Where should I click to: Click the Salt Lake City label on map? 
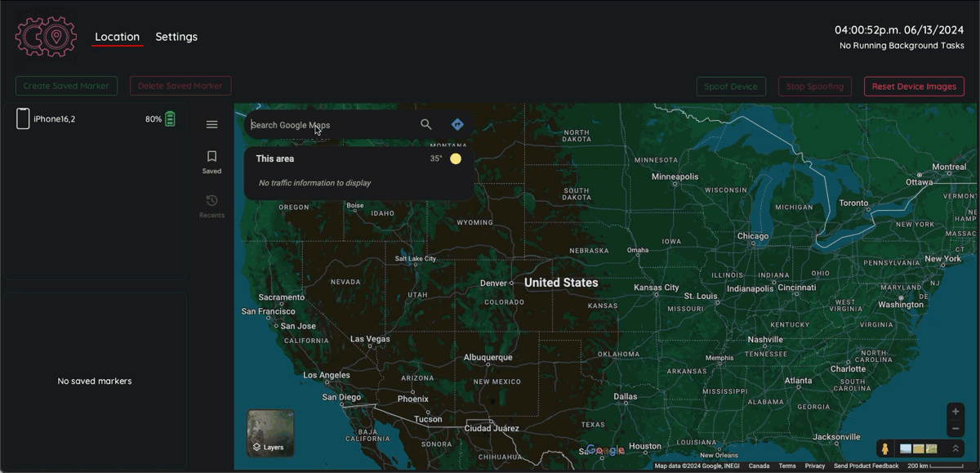coord(416,259)
